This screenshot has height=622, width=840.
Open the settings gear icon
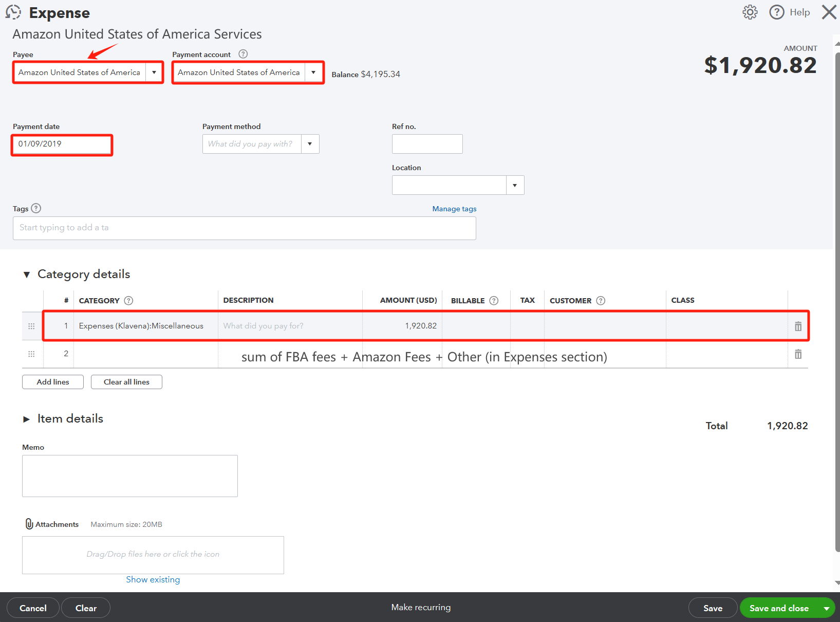[750, 12]
